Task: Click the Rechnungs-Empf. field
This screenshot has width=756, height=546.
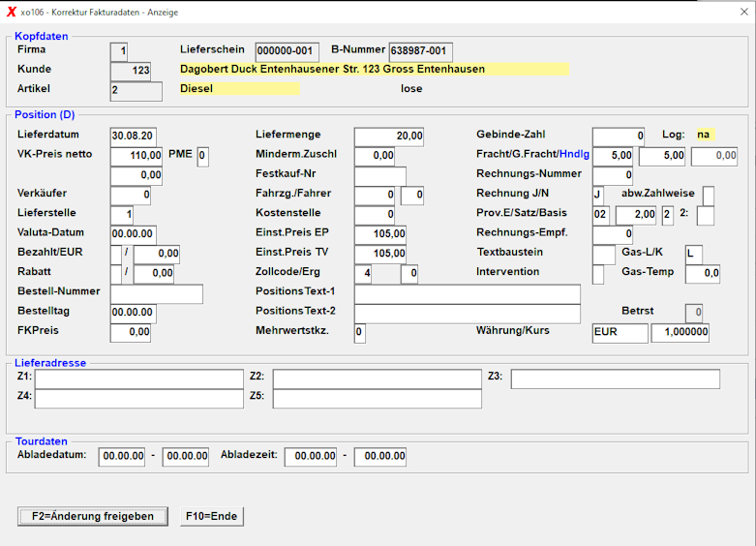Action: (x=613, y=234)
